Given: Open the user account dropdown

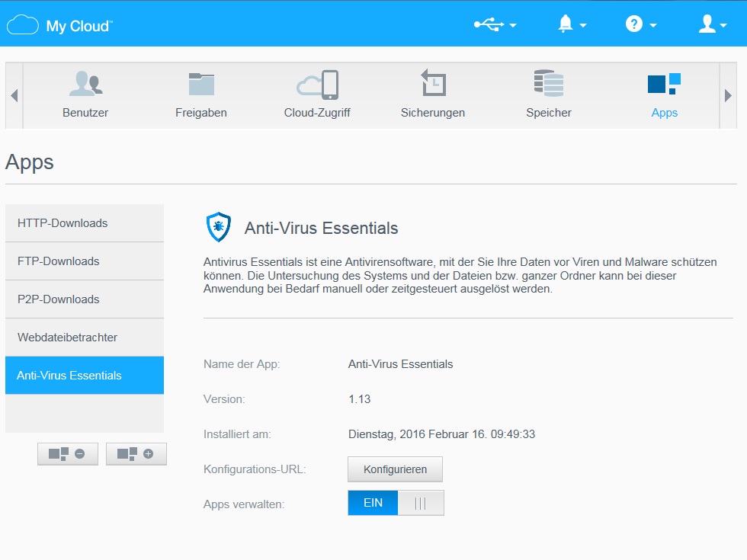Looking at the screenshot, I should [x=714, y=24].
